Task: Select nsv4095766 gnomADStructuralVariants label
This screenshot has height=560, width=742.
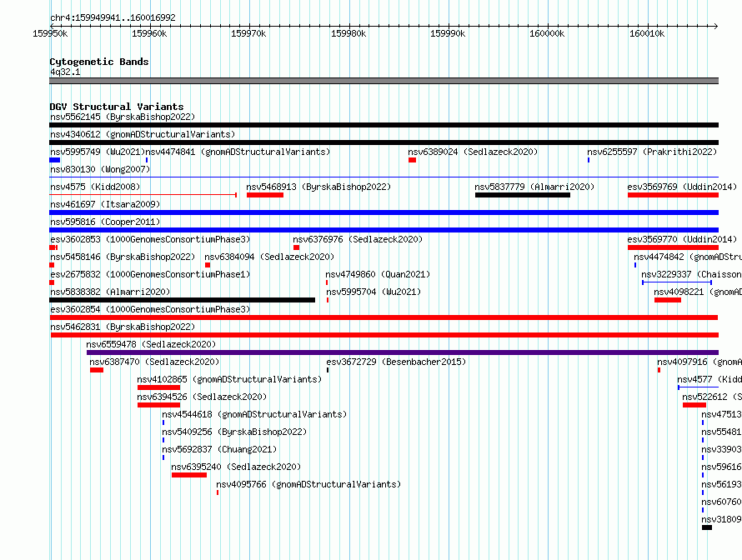Action: pyautogui.click(x=308, y=484)
